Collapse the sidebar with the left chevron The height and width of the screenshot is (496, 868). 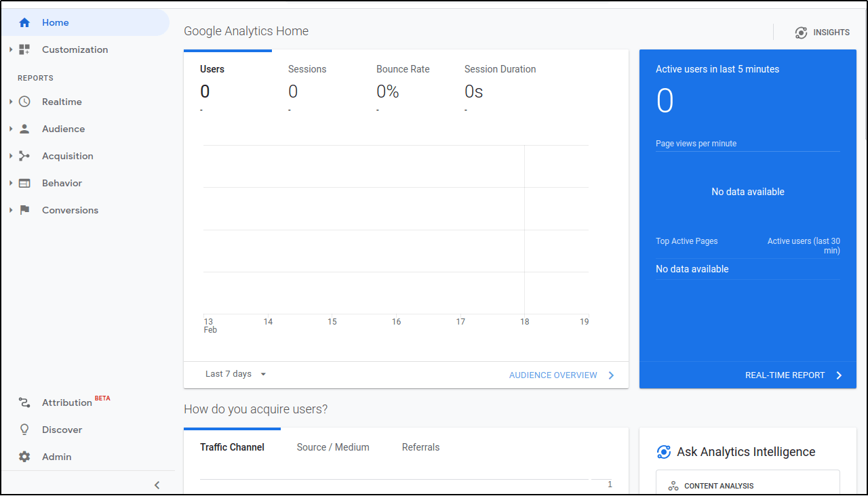157,484
